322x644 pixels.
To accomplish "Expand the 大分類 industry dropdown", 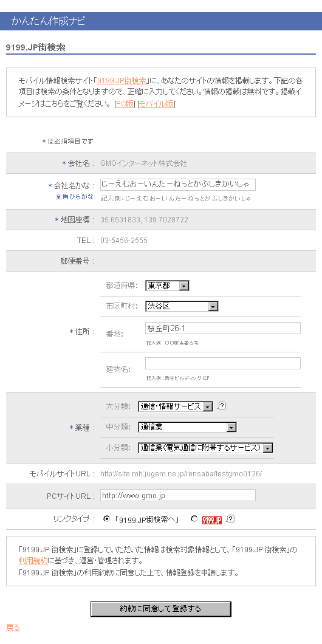I will 176,406.
